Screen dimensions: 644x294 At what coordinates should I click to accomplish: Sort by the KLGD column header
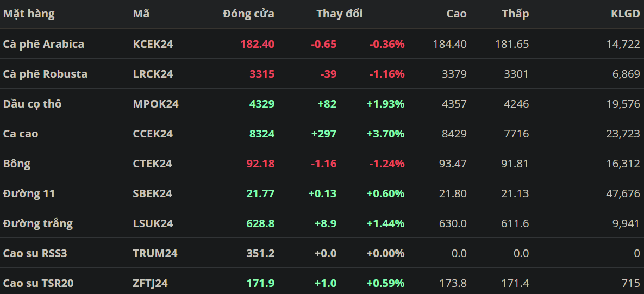pos(625,14)
